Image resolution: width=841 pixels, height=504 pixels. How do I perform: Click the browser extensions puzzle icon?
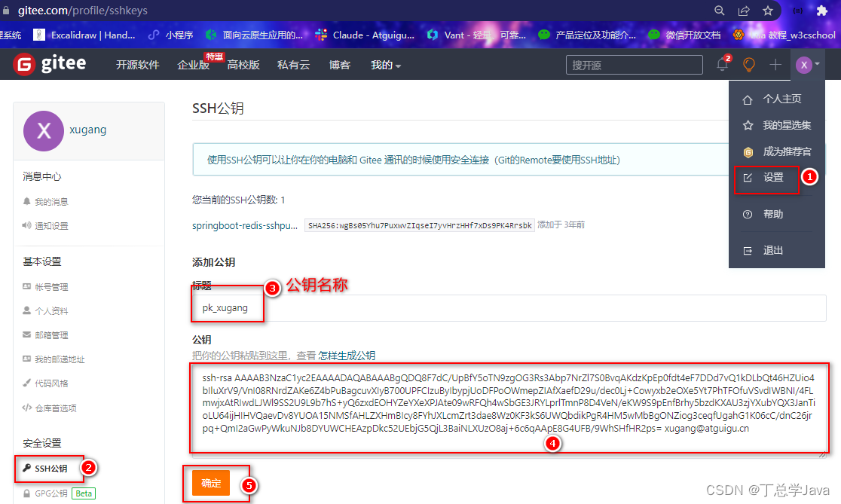click(x=821, y=11)
